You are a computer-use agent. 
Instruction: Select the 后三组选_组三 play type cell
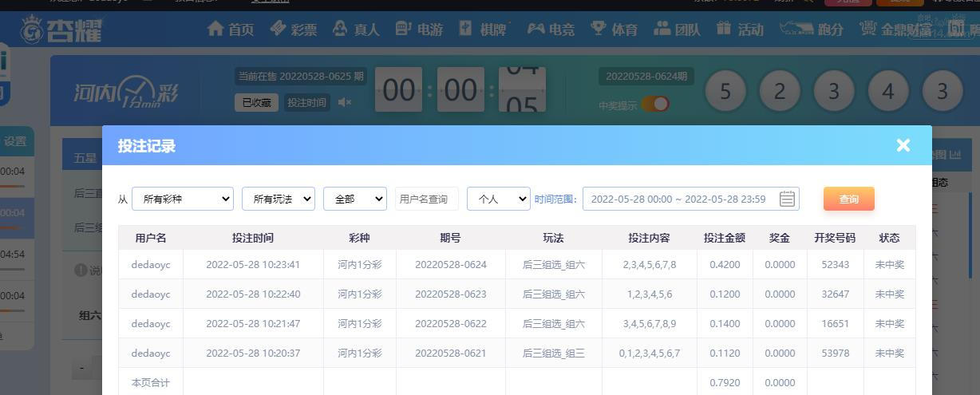tap(554, 353)
